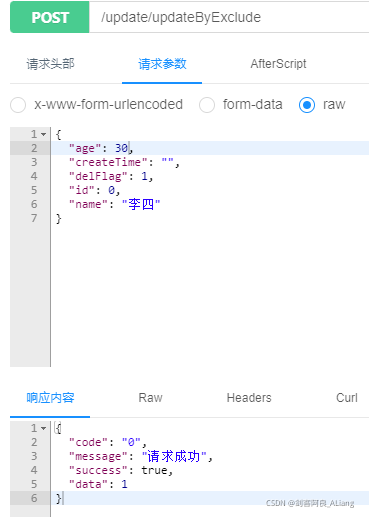Open the response Headers tab
Screen dimensions: 369x517
tap(249, 398)
